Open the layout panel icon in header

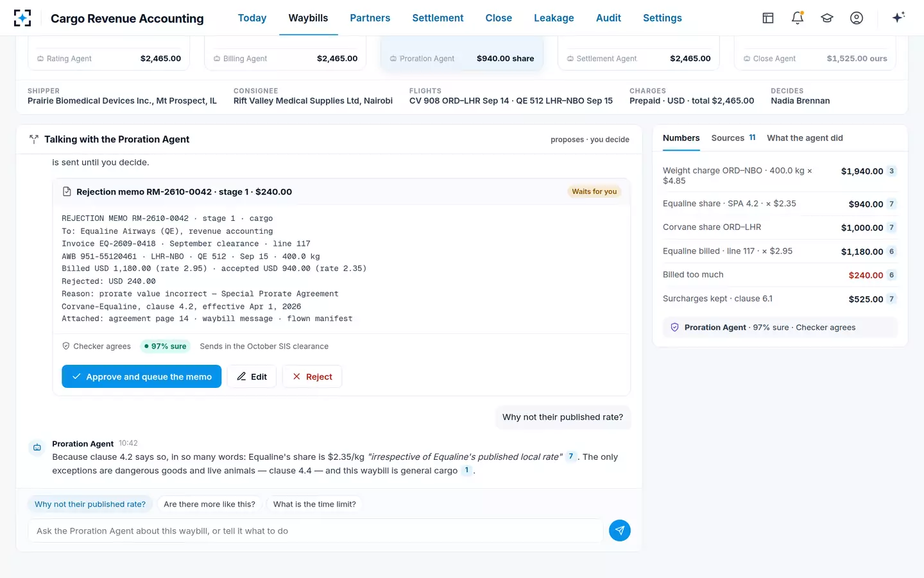pyautogui.click(x=768, y=18)
